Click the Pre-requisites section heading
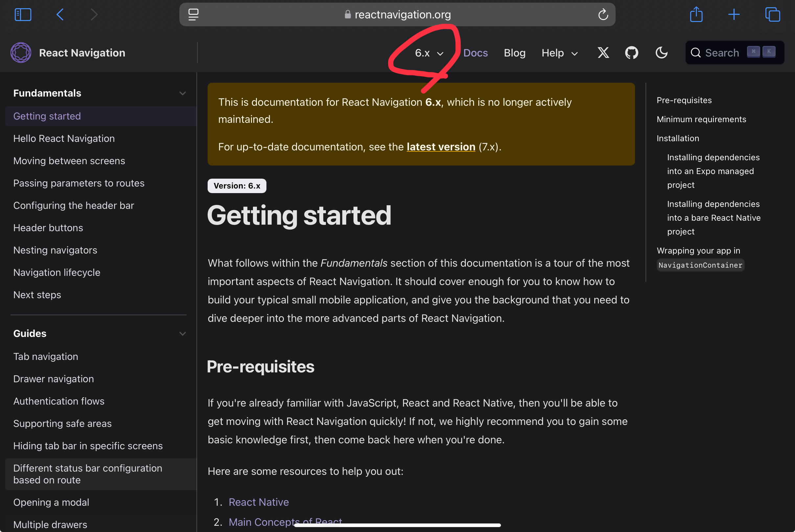Screen dimensions: 795x532 (x=261, y=367)
